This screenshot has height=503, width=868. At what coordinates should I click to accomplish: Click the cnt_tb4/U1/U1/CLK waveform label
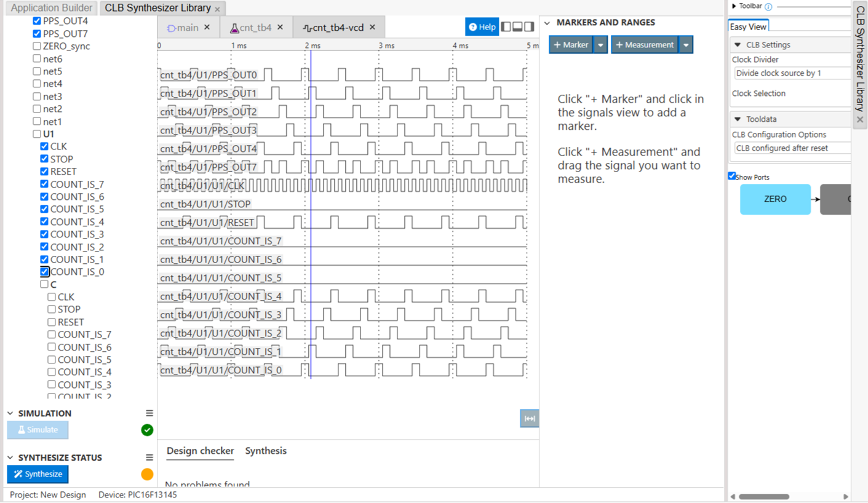202,186
